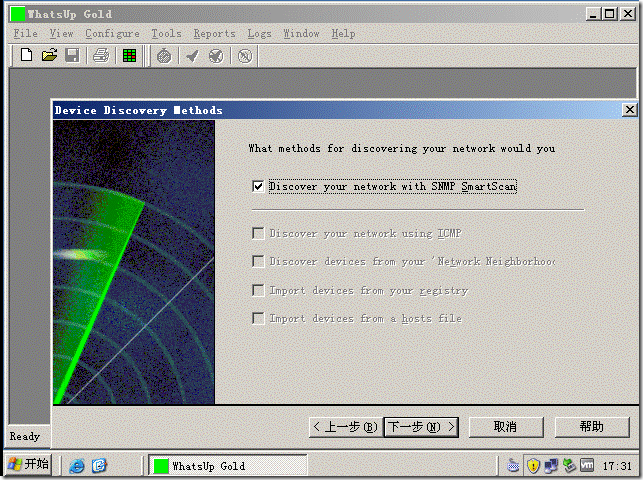Click the second quick launch icon

pos(99,465)
